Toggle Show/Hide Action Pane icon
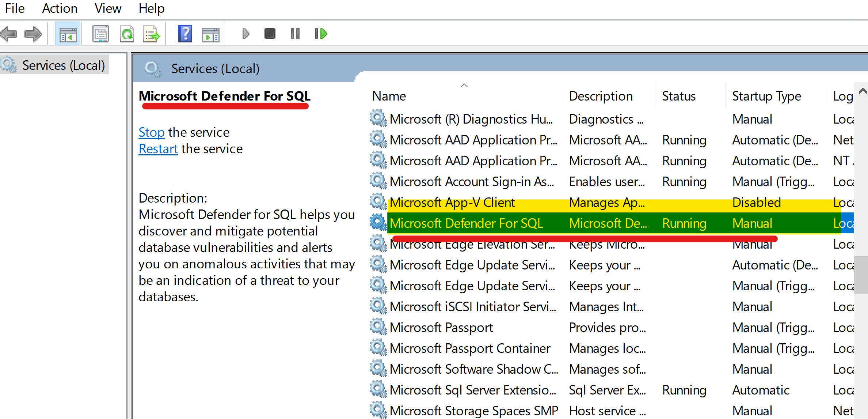The image size is (868, 419). point(211,35)
